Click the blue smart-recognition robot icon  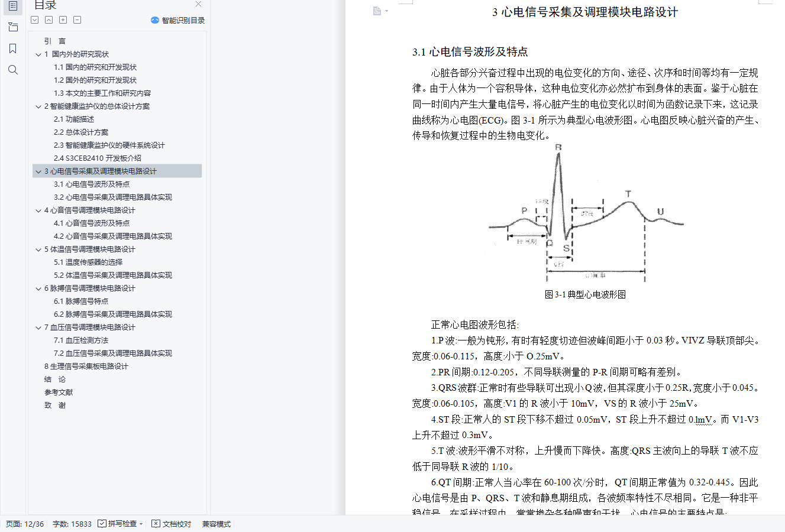(x=155, y=20)
